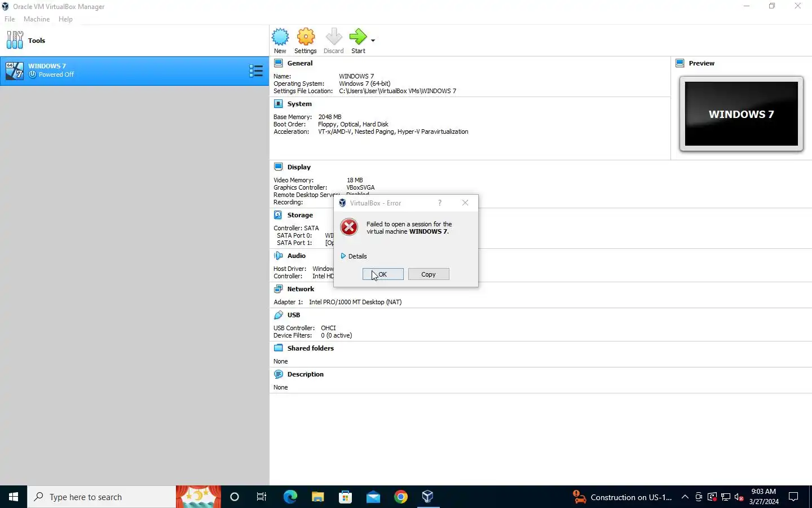Click the Windows Start button

tap(14, 497)
